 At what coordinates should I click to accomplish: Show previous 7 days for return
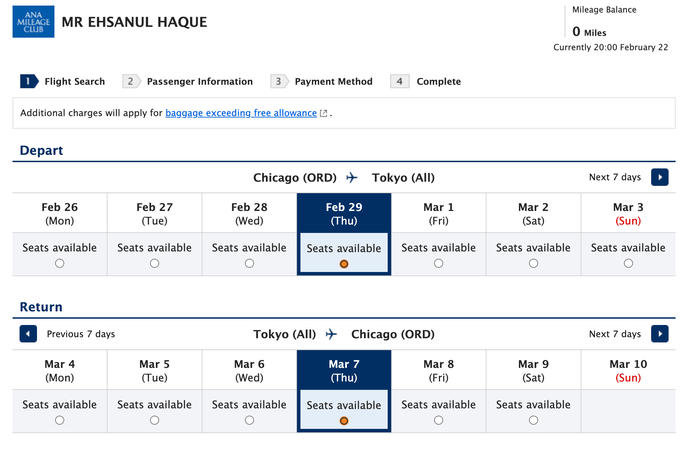point(28,334)
